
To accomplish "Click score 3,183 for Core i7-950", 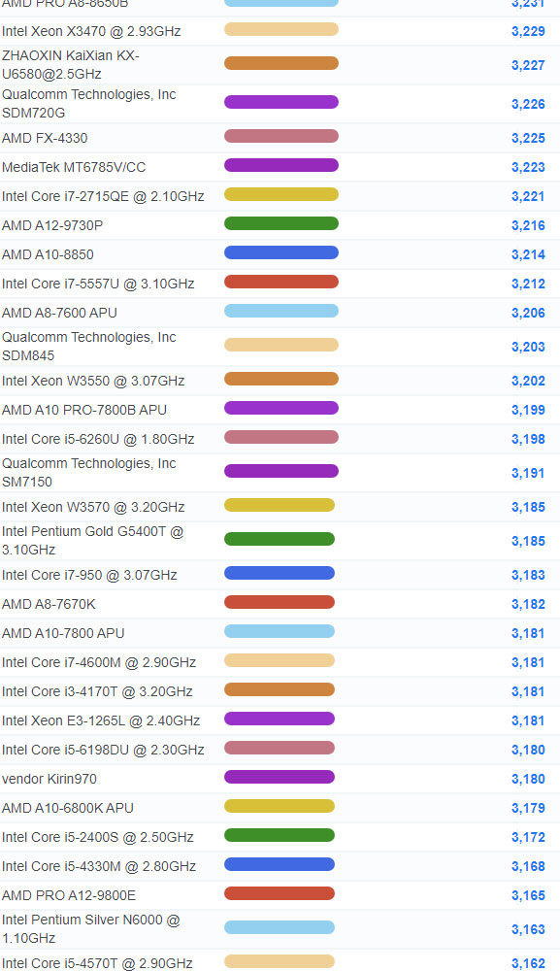I will (x=528, y=575).
